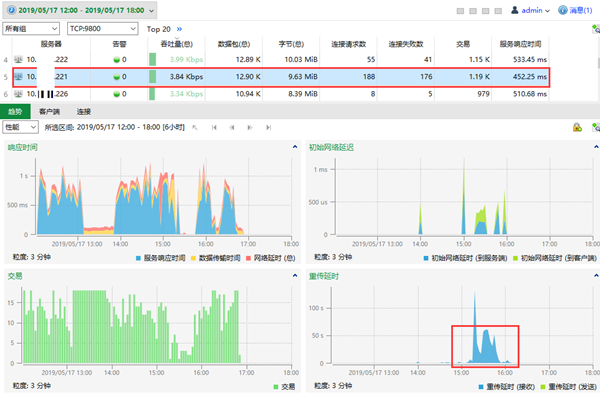600x393 pixels.
Task: Sort by the 连接失败数 column header
Action: point(406,44)
